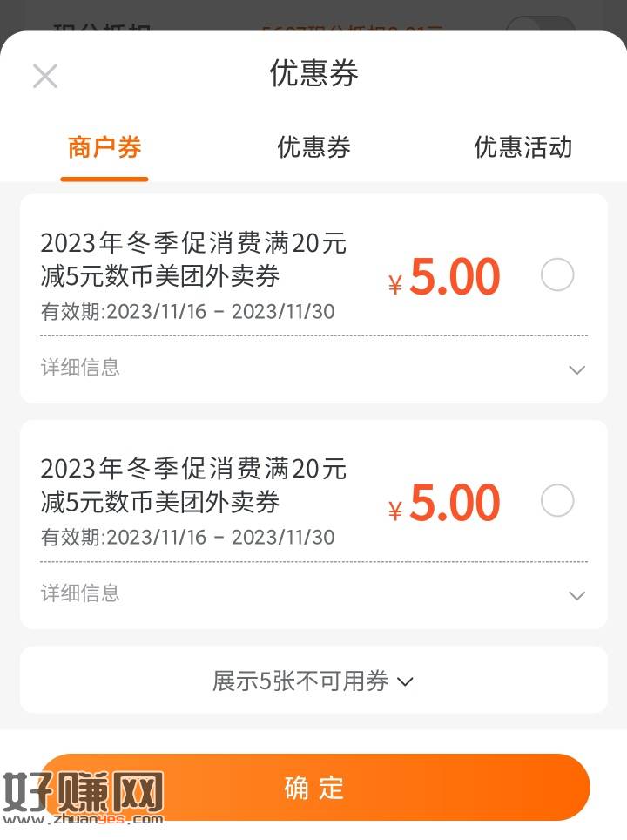Confirm selection with the 确定 button
Image resolution: width=627 pixels, height=840 pixels.
315,788
